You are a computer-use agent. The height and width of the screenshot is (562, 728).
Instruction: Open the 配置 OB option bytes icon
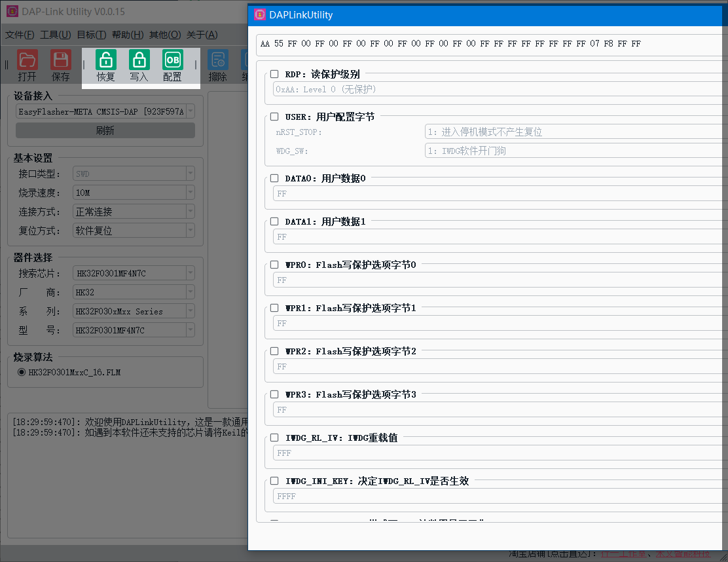[173, 60]
